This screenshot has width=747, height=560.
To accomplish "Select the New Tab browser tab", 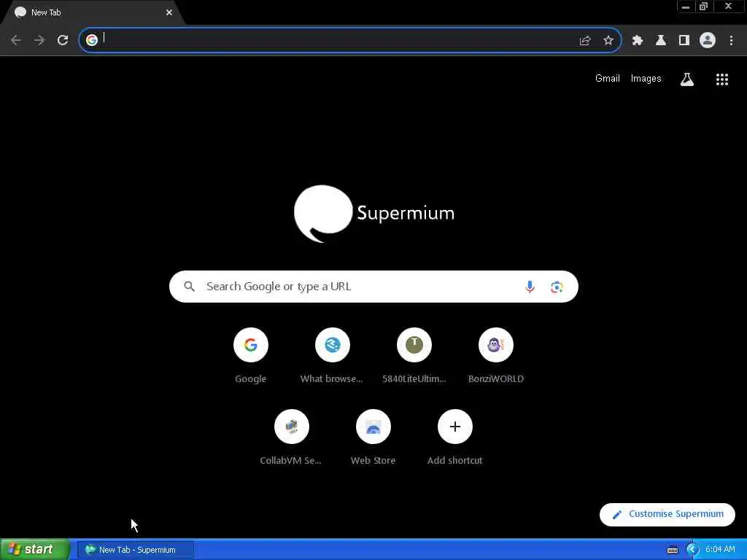I will click(x=93, y=12).
